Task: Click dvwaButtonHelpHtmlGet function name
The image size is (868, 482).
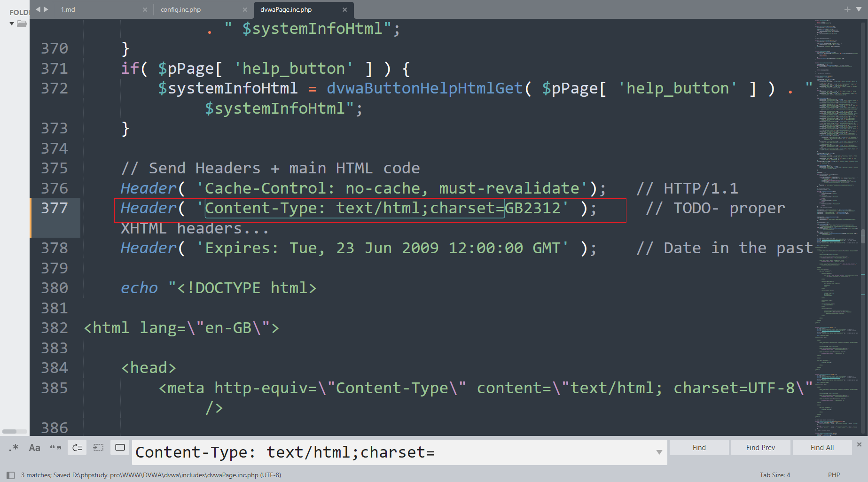Action: (425, 88)
